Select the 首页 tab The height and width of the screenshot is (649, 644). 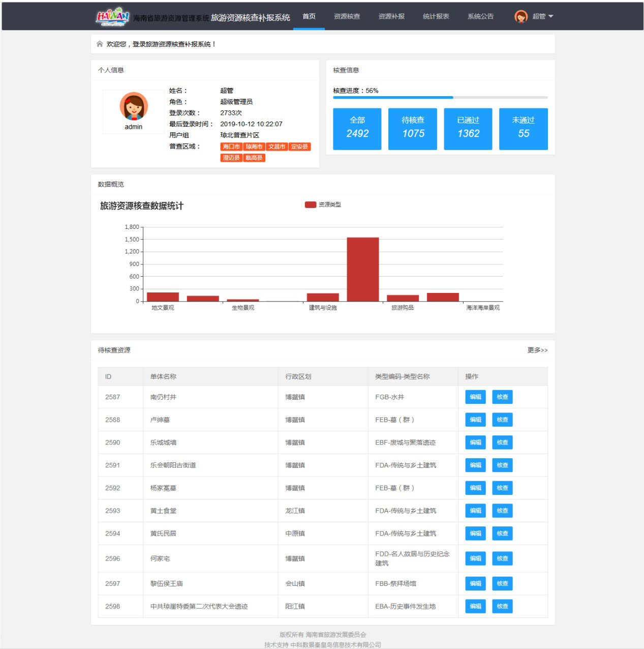(309, 16)
